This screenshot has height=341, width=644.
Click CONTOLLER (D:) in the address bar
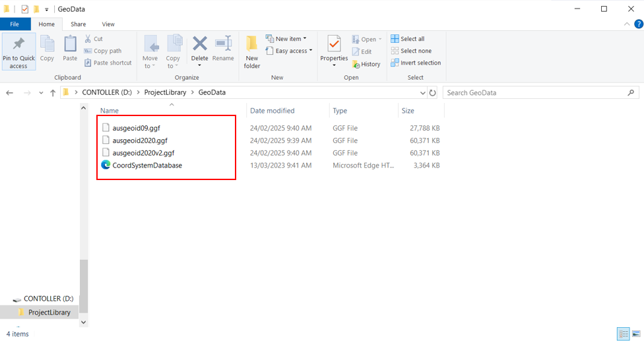point(107,92)
